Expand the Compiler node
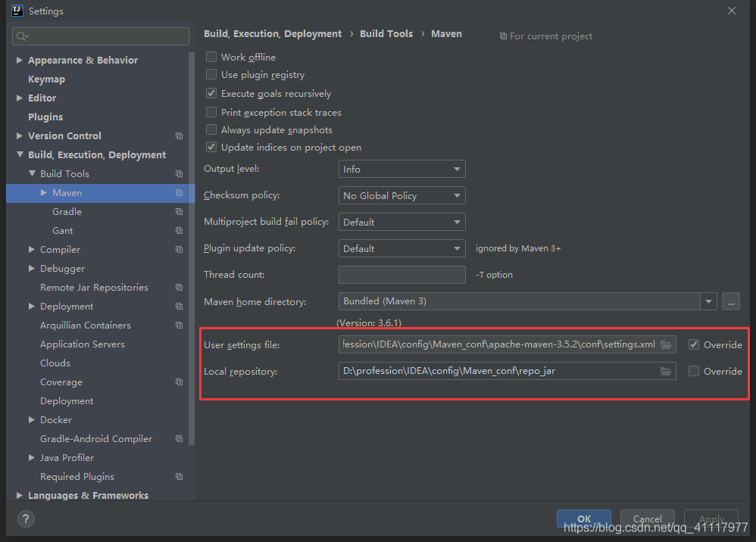 (31, 250)
